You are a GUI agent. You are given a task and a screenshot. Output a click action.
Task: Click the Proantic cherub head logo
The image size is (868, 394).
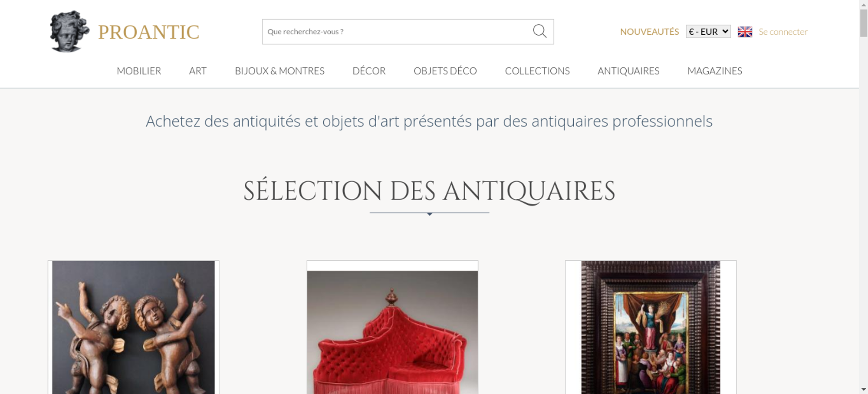pyautogui.click(x=69, y=32)
